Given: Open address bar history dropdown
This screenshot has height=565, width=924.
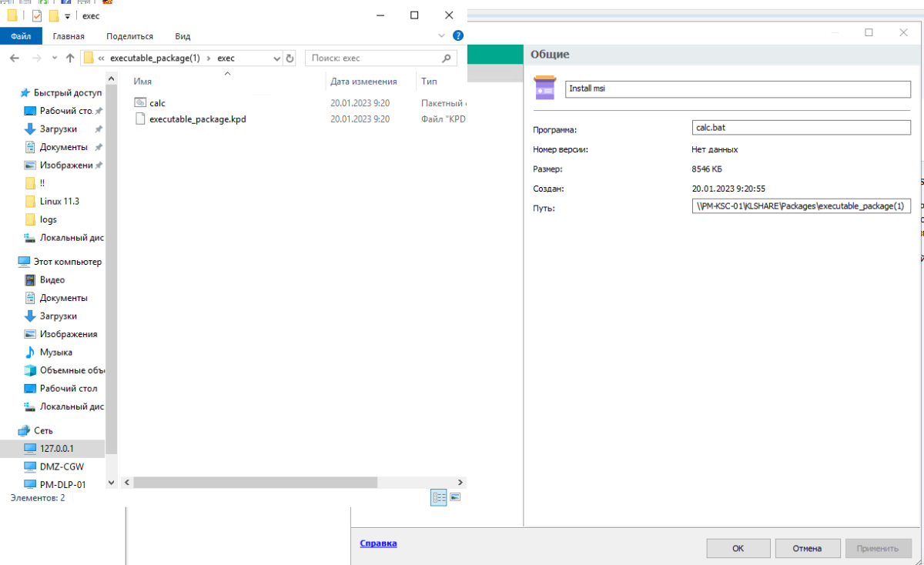Looking at the screenshot, I should point(278,59).
